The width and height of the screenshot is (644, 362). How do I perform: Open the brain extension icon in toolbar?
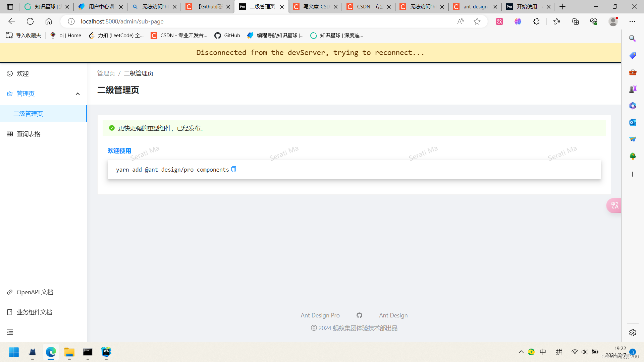coord(518,21)
